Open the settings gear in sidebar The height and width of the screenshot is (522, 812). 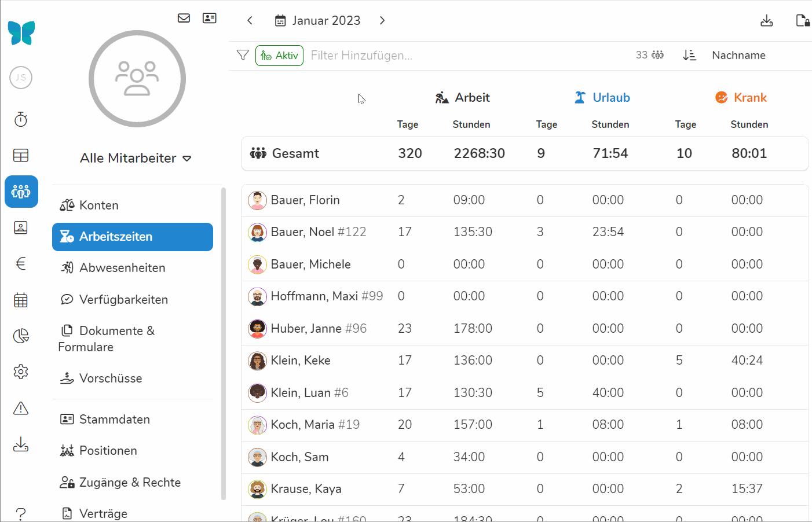pos(21,372)
